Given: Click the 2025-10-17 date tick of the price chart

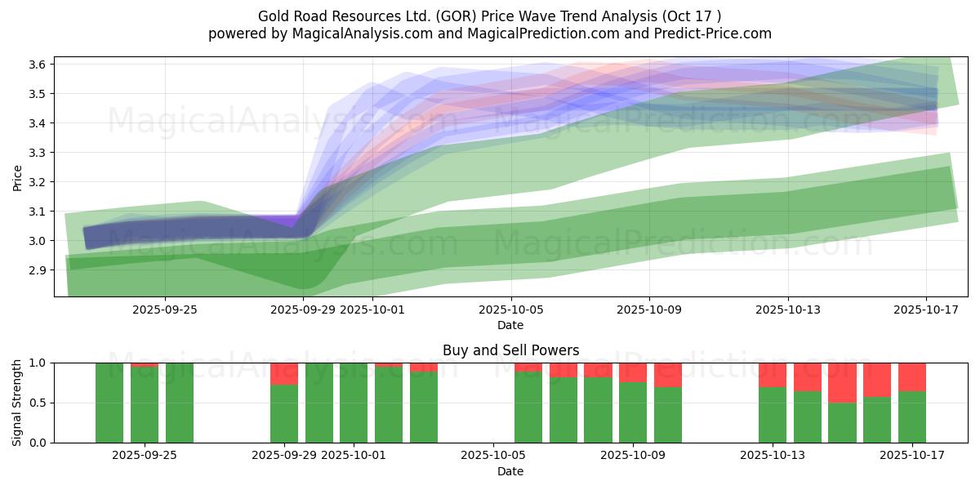Looking at the screenshot, I should click(926, 310).
